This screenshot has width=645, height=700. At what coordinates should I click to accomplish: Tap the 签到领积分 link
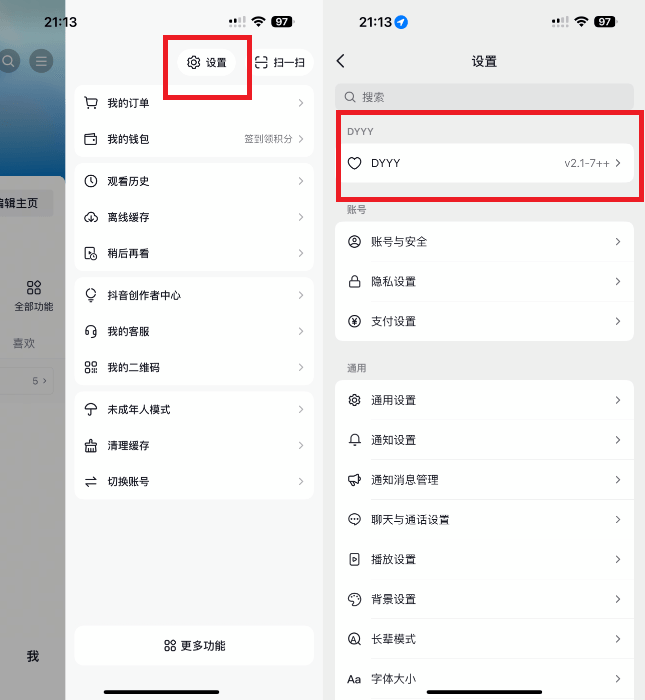point(268,139)
